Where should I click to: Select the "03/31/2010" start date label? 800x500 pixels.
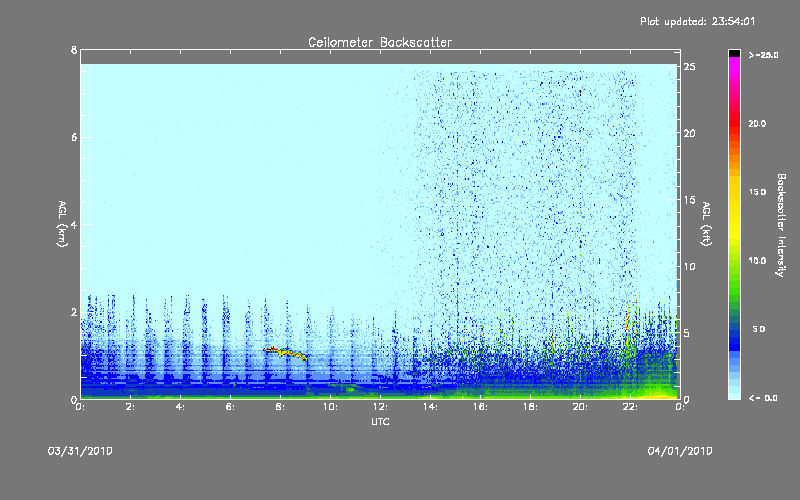(x=80, y=451)
